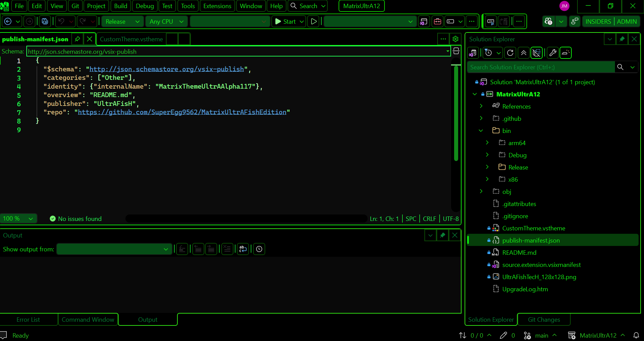The height and width of the screenshot is (341, 644).
Task: Open the Start button dropdown arrow
Action: point(302,21)
